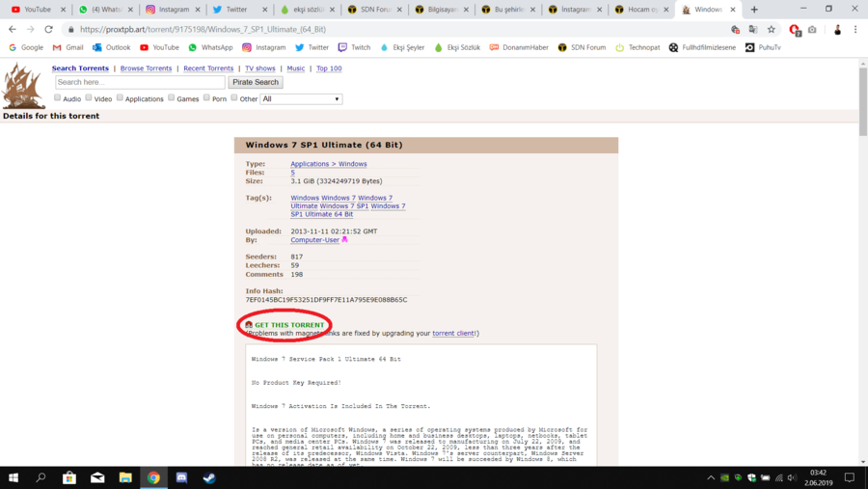Open Steam from taskbar
Image resolution: width=868 pixels, height=489 pixels.
209,478
